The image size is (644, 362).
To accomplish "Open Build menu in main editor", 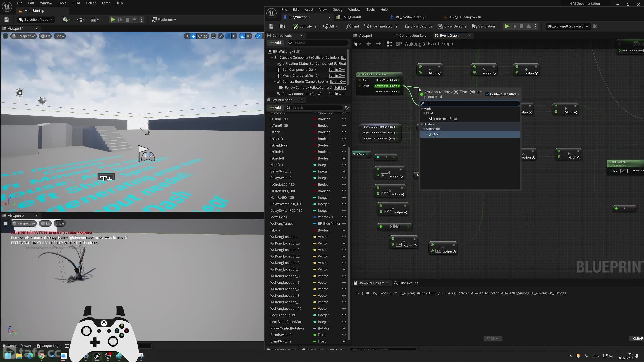I will point(76,3).
